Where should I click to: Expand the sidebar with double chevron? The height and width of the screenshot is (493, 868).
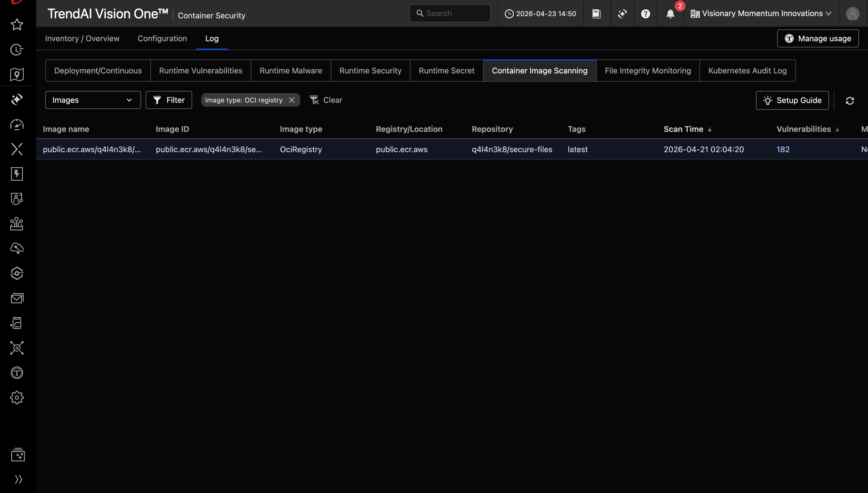[18, 479]
